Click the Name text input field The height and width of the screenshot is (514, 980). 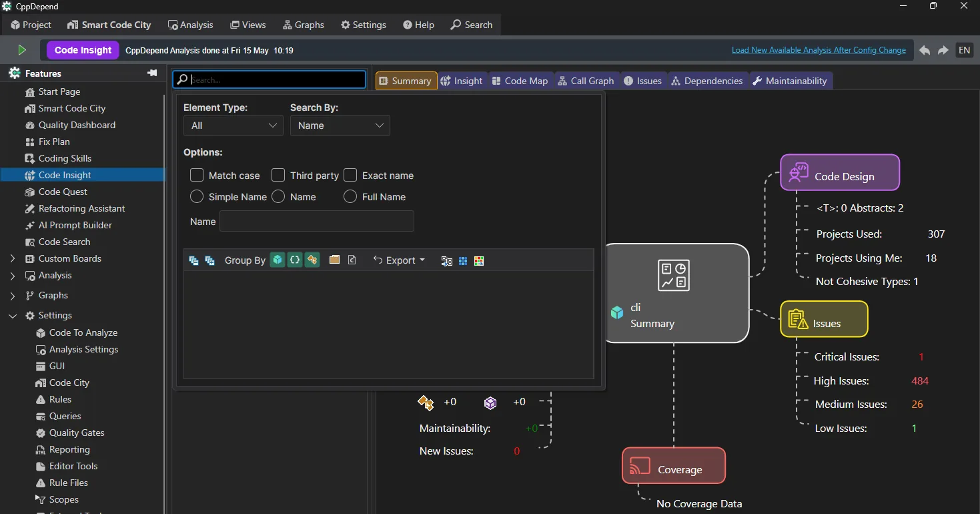point(317,222)
